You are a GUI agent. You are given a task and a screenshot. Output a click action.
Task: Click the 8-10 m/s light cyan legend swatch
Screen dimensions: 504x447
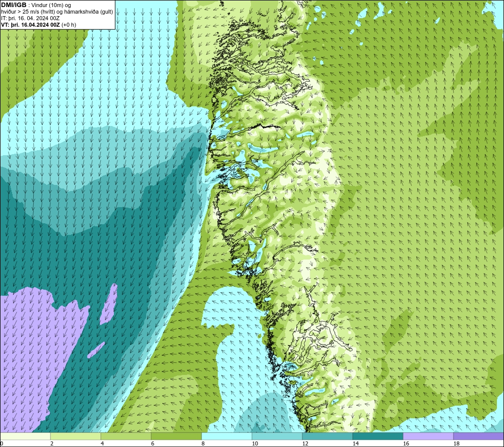point(227,436)
